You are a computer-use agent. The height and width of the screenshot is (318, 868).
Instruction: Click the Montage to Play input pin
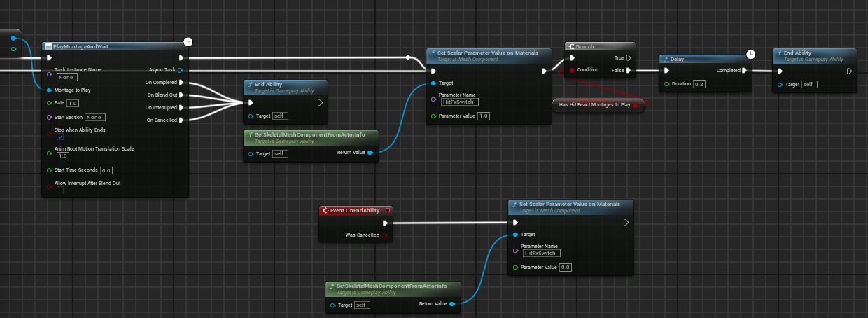pyautogui.click(x=49, y=90)
